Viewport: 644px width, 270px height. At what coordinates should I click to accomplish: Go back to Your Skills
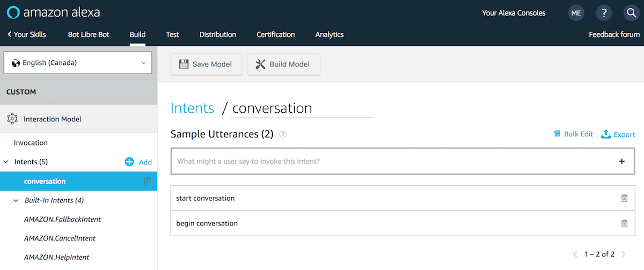tap(27, 34)
